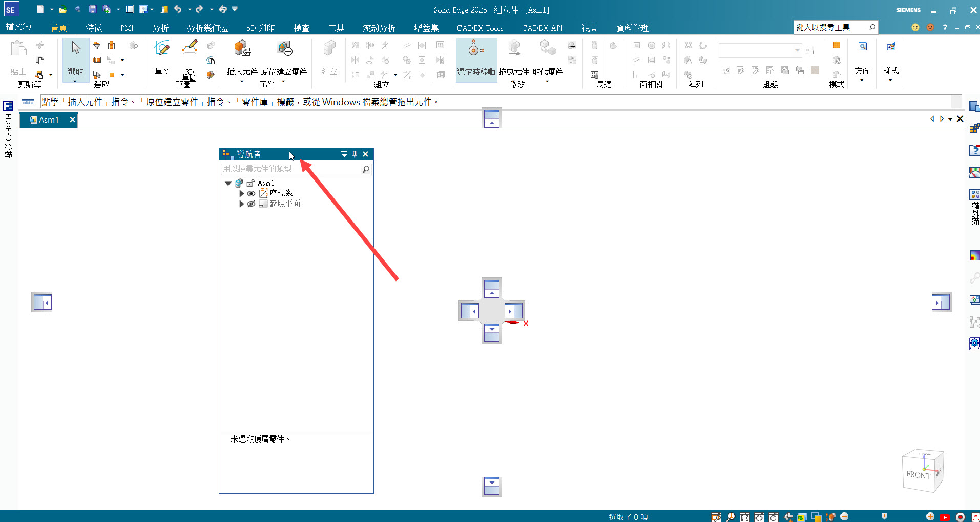Start a 3D 草圖 sketch
Image resolution: width=980 pixels, height=522 pixels.
pos(190,48)
